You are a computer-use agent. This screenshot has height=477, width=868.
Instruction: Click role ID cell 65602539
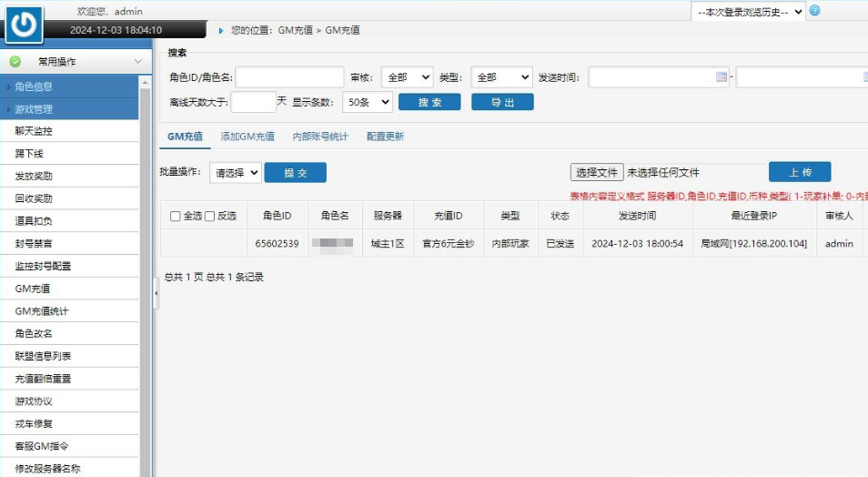(277, 243)
